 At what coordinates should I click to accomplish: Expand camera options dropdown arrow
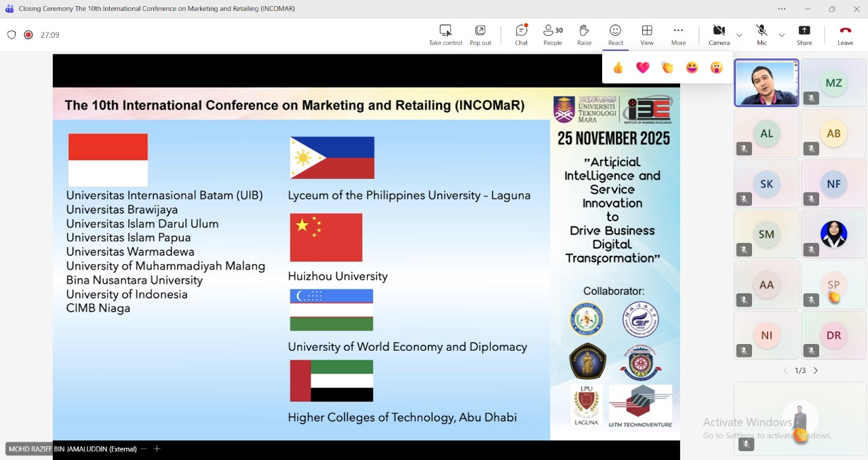click(739, 35)
